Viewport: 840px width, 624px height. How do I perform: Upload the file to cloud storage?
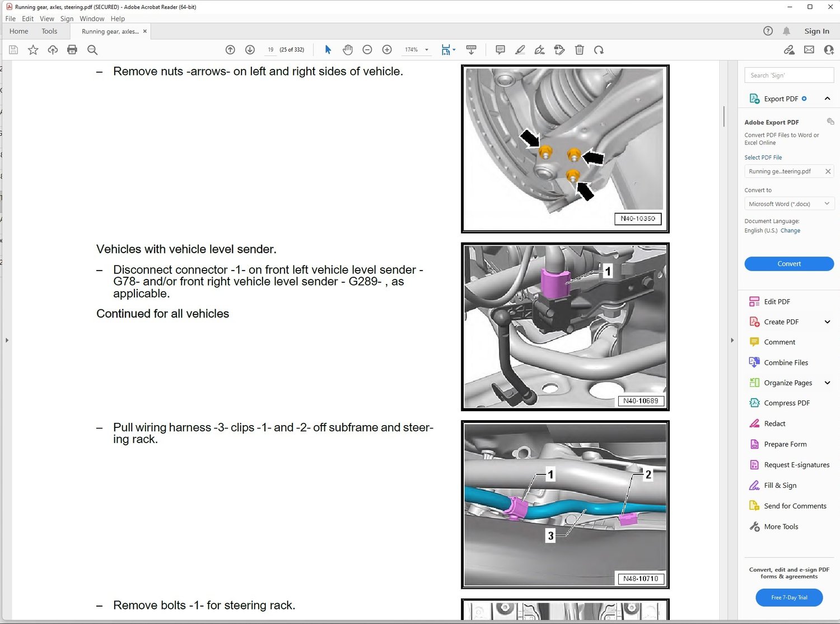53,50
